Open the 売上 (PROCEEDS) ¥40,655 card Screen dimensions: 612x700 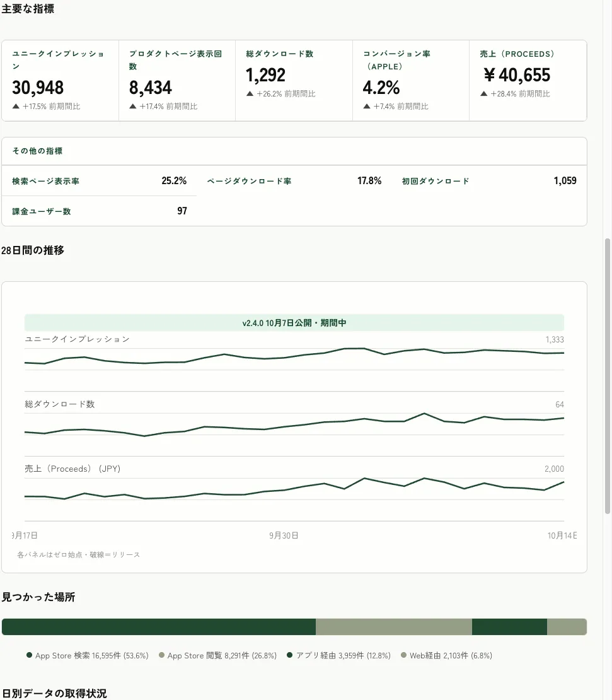528,80
